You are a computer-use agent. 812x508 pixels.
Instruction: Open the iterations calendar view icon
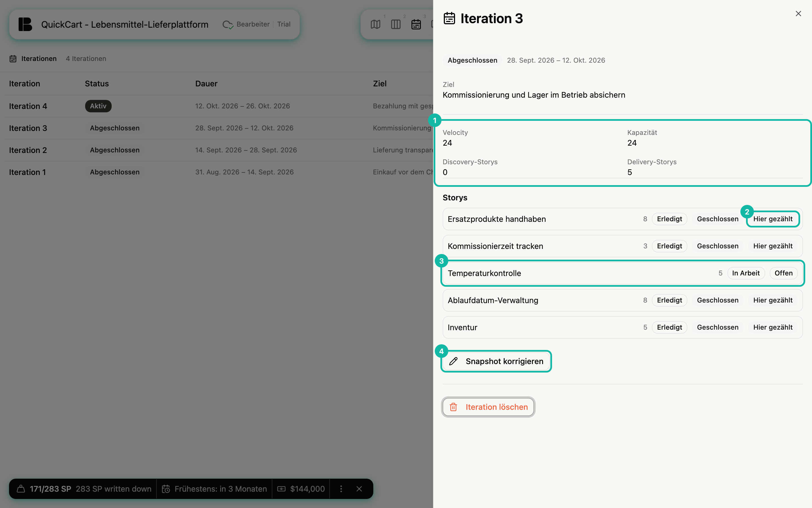coord(416,24)
